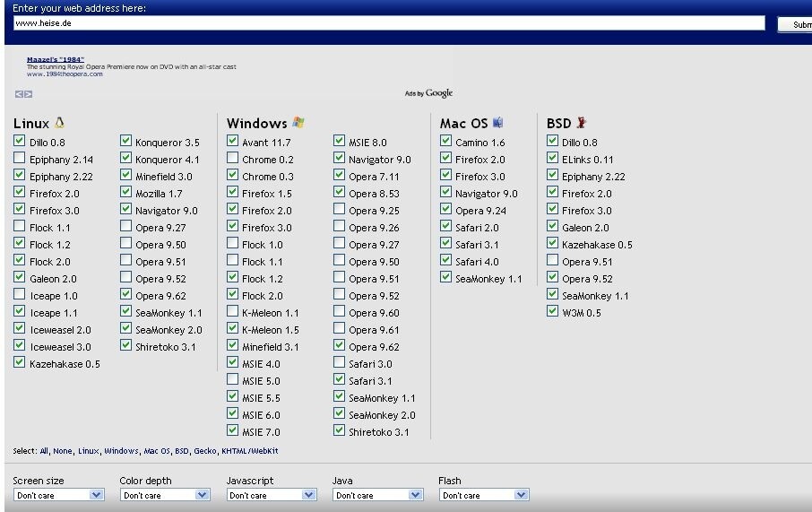Uncheck Avant 11.7 checkbox

tap(232, 141)
